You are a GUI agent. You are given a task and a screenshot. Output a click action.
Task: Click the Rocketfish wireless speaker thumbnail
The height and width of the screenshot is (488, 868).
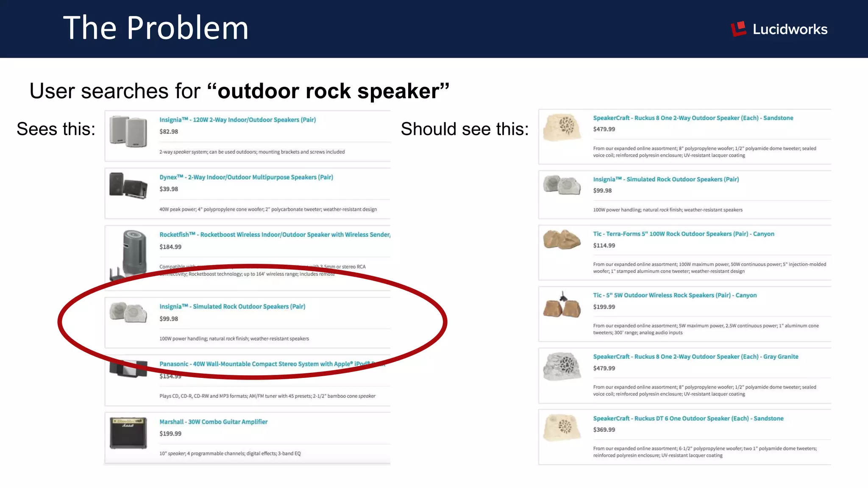point(129,255)
